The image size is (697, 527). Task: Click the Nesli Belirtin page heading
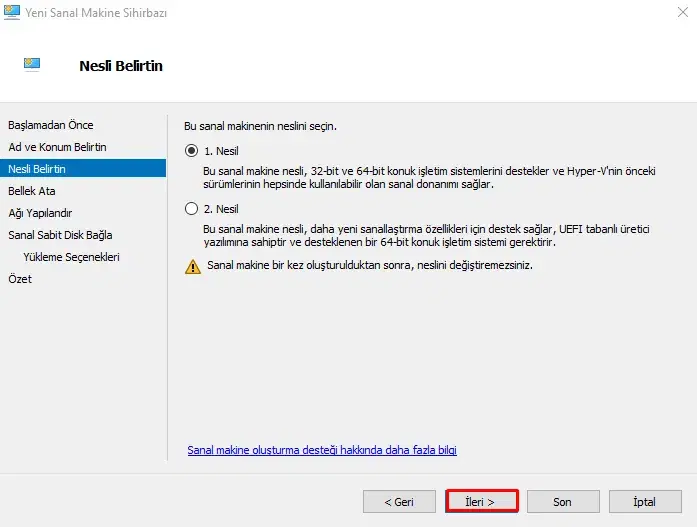(121, 66)
